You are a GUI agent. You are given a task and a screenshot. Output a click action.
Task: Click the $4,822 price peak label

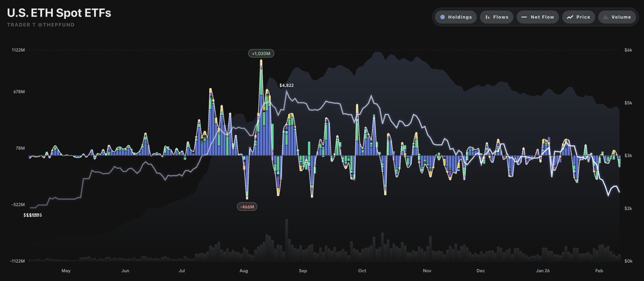coord(287,85)
